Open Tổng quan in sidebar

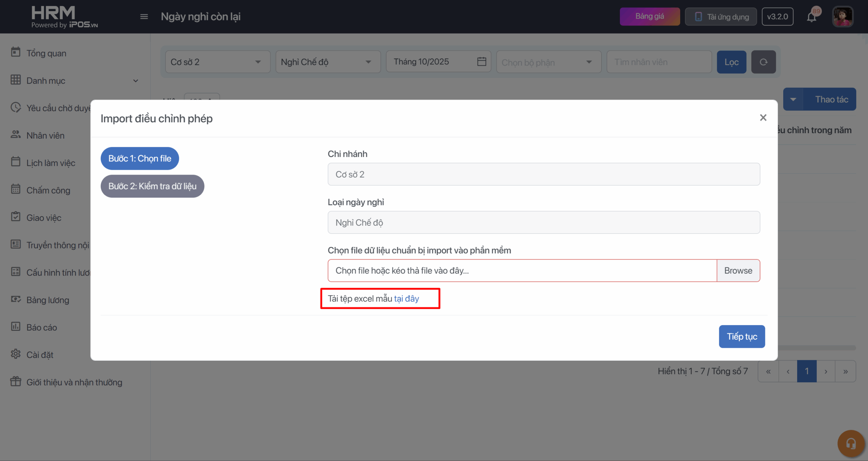(x=46, y=53)
